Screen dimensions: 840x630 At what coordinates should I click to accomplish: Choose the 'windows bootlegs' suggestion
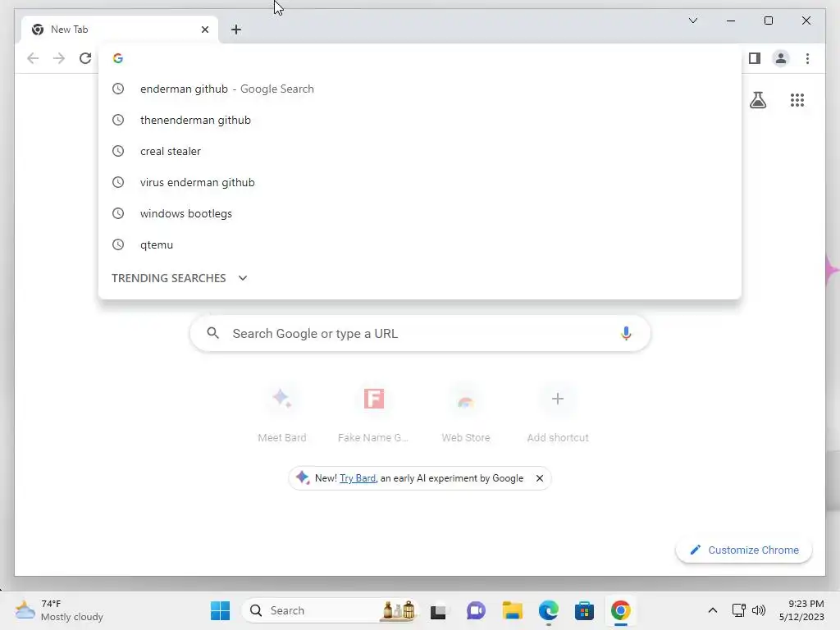pyautogui.click(x=420, y=213)
